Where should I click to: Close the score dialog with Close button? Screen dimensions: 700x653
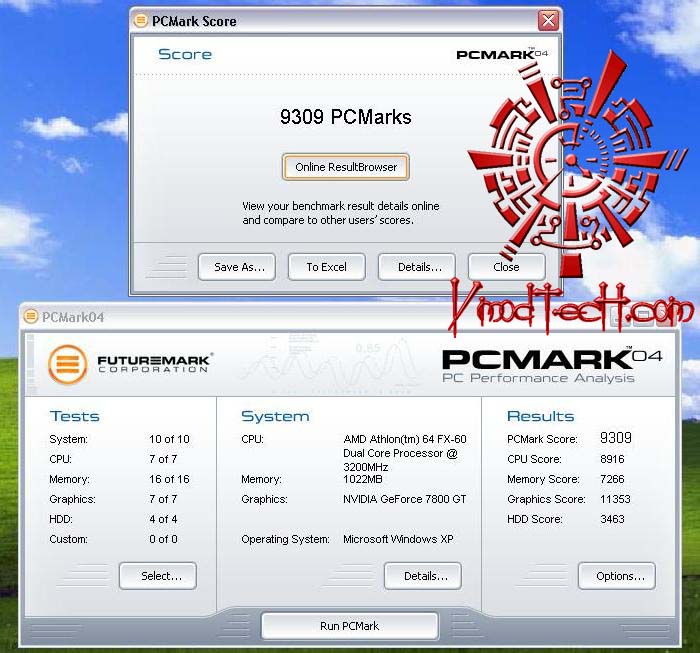click(507, 267)
